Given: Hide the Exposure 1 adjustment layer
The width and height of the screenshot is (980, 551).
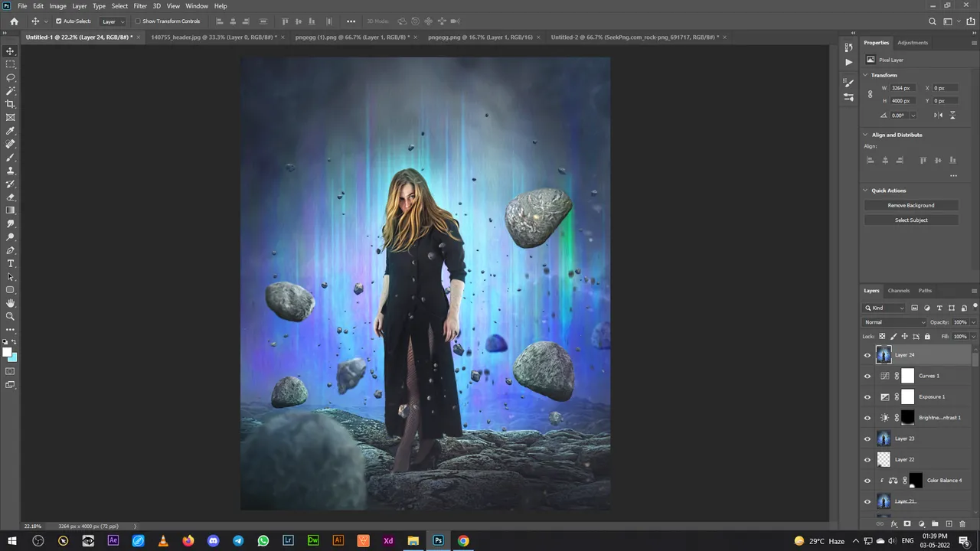Looking at the screenshot, I should 867,396.
